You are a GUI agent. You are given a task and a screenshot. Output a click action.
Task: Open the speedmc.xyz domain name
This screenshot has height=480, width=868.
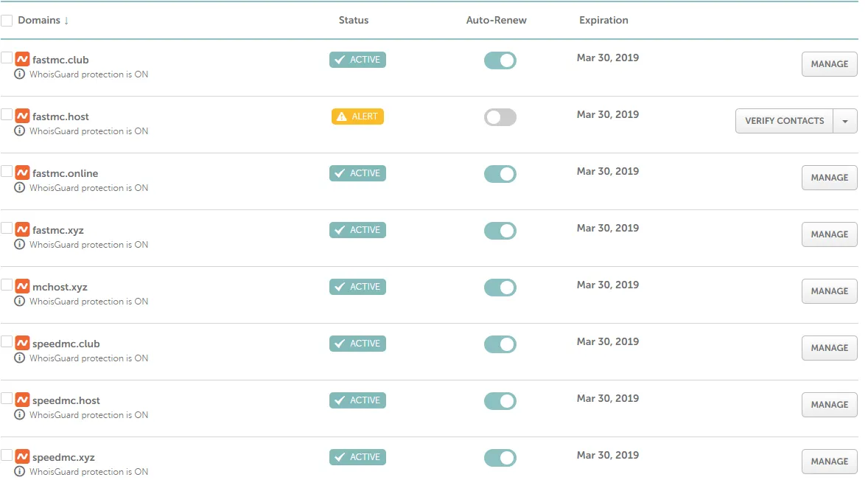point(63,457)
